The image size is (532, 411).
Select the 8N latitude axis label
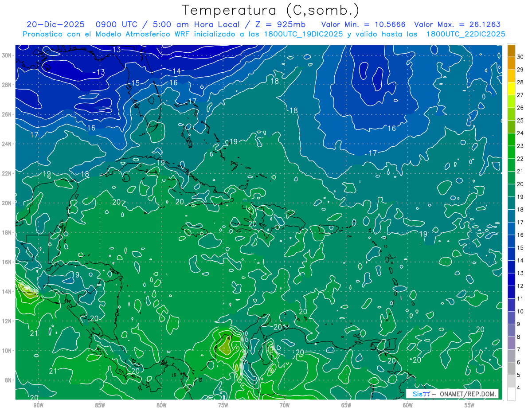[x=8, y=380]
